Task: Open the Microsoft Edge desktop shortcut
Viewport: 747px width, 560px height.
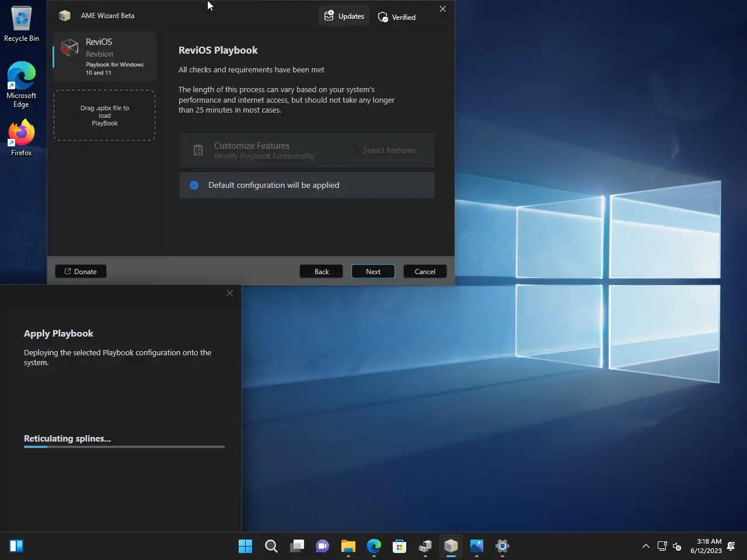Action: [22, 85]
